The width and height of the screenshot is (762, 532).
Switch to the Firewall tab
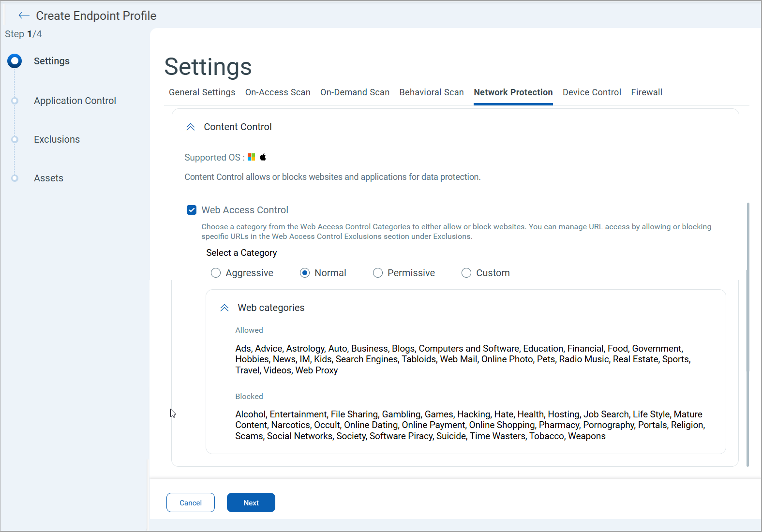tap(646, 92)
